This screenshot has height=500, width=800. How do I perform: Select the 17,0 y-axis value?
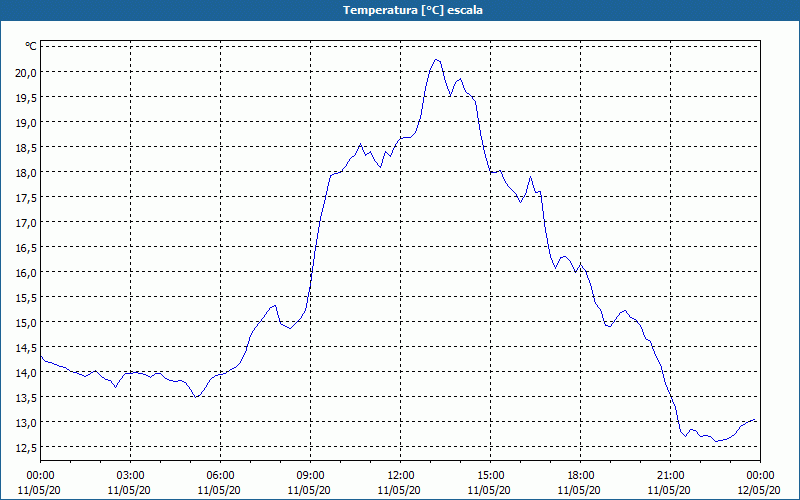[26, 222]
